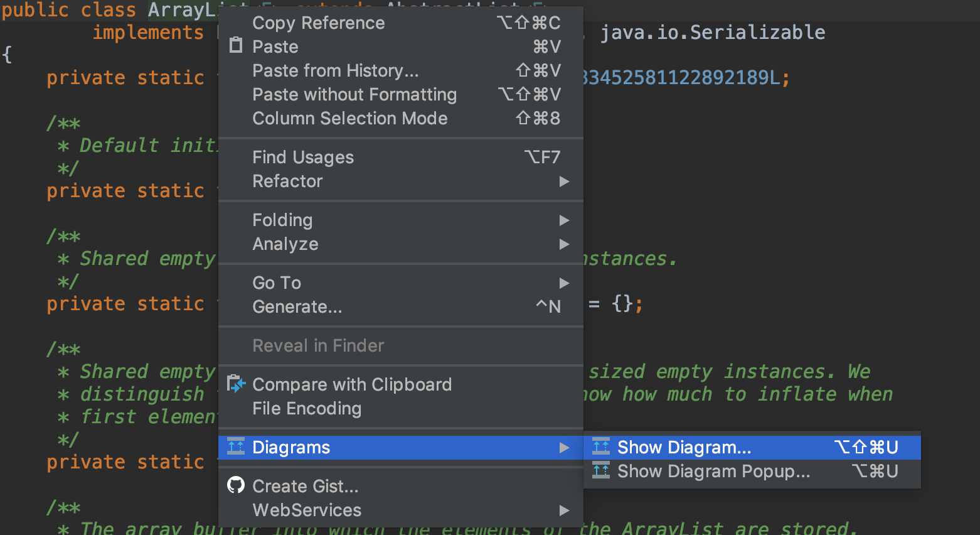Click the Paste clipboard icon
The height and width of the screenshot is (535, 980).
click(x=236, y=46)
